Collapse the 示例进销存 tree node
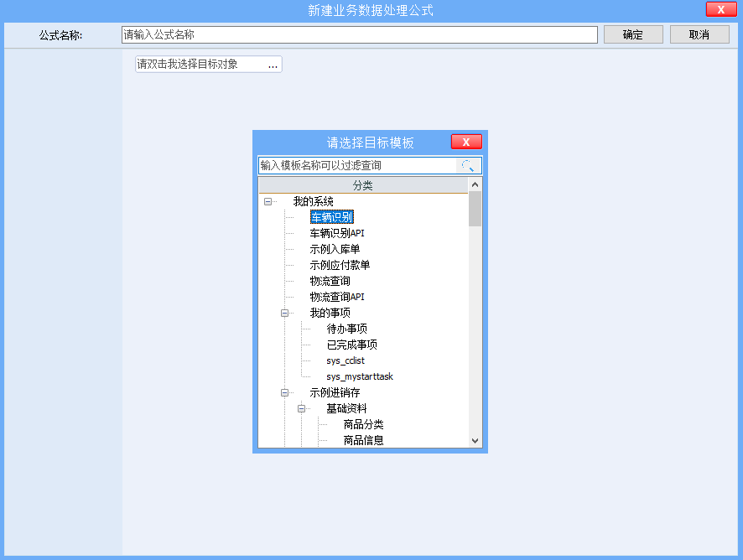The height and width of the screenshot is (560, 743). coord(285,393)
